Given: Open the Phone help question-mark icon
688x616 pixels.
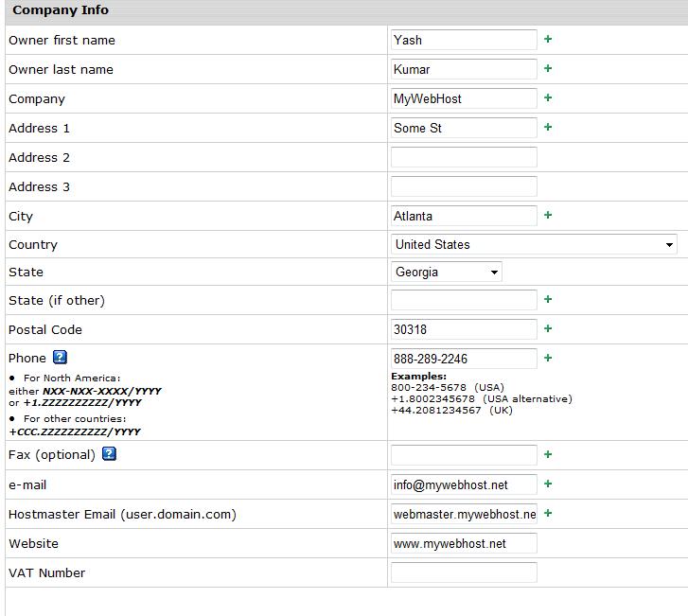Looking at the screenshot, I should (61, 358).
